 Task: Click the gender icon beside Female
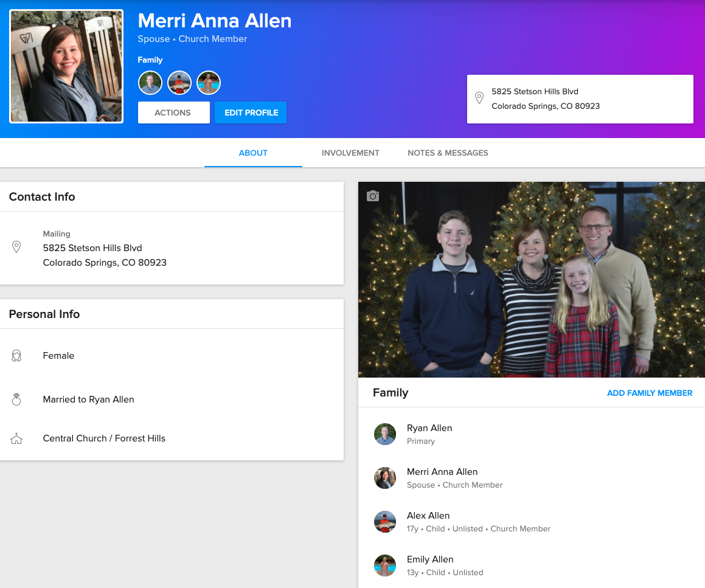pyautogui.click(x=16, y=356)
